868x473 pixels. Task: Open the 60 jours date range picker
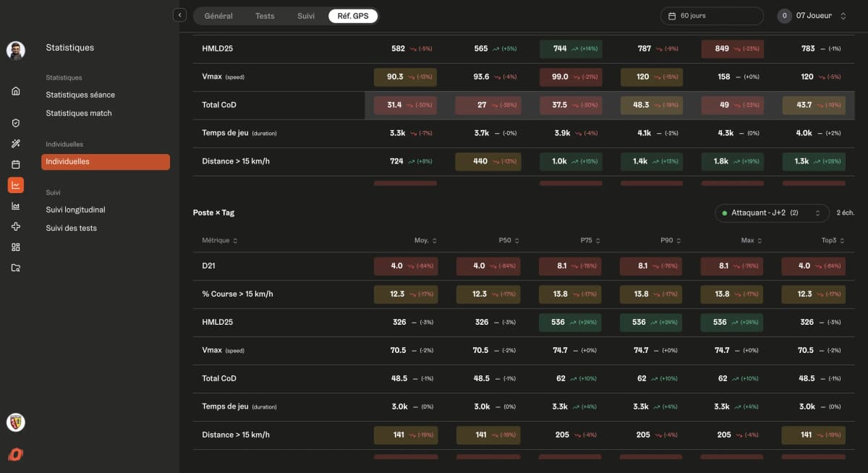pos(712,16)
